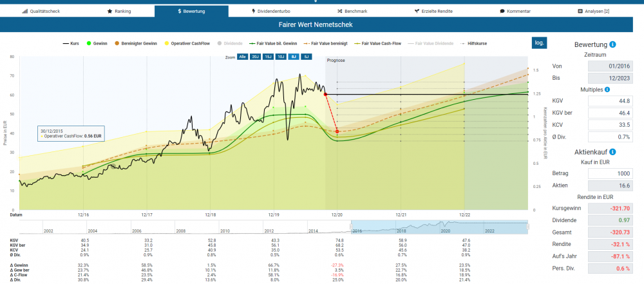Click the Bis date field 12/2023
The width and height of the screenshot is (644, 284).
click(x=611, y=78)
